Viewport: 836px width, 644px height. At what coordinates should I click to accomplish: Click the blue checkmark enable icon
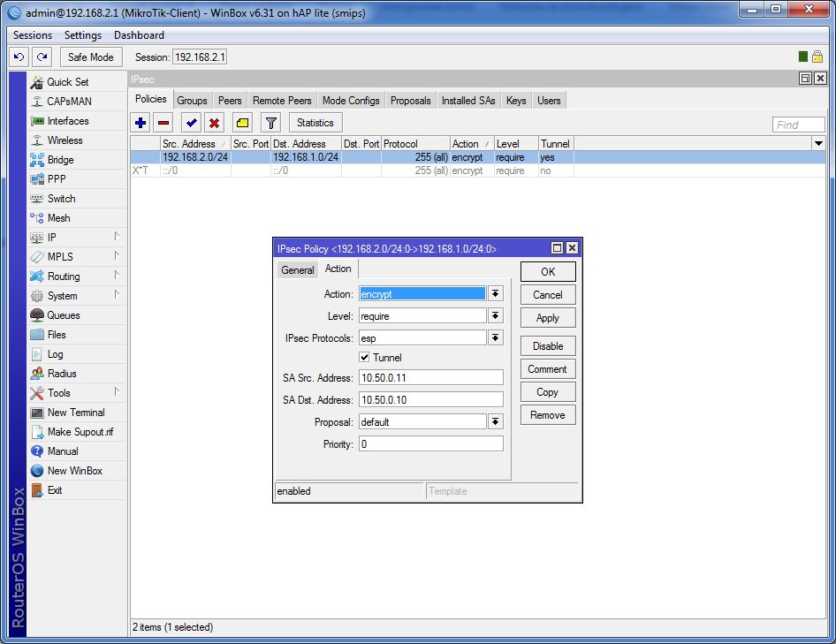pos(192,123)
